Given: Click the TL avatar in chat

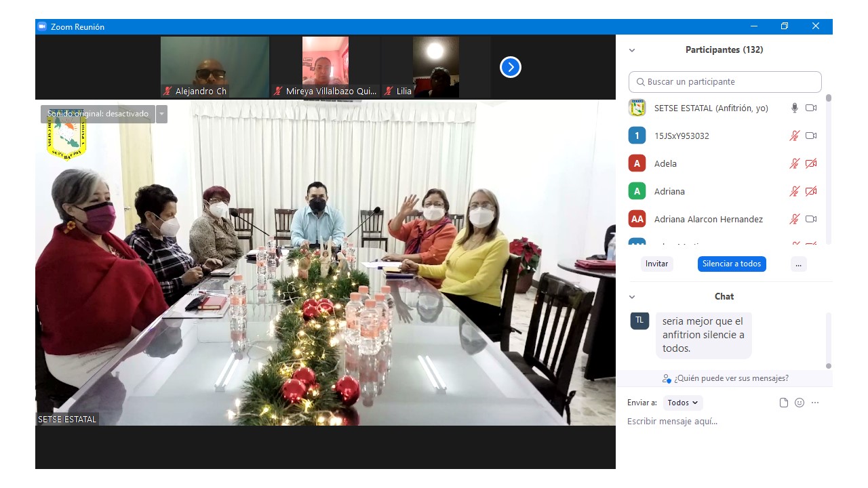Looking at the screenshot, I should click(x=639, y=320).
